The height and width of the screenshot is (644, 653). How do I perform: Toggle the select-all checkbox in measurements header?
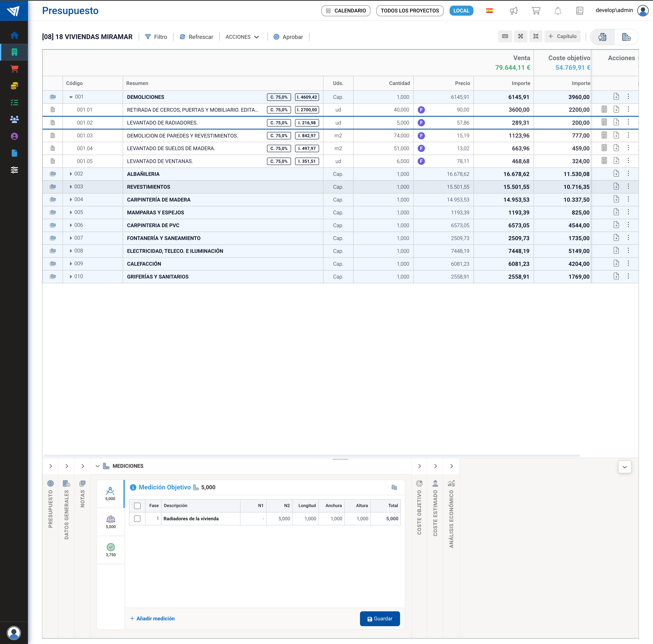click(137, 506)
